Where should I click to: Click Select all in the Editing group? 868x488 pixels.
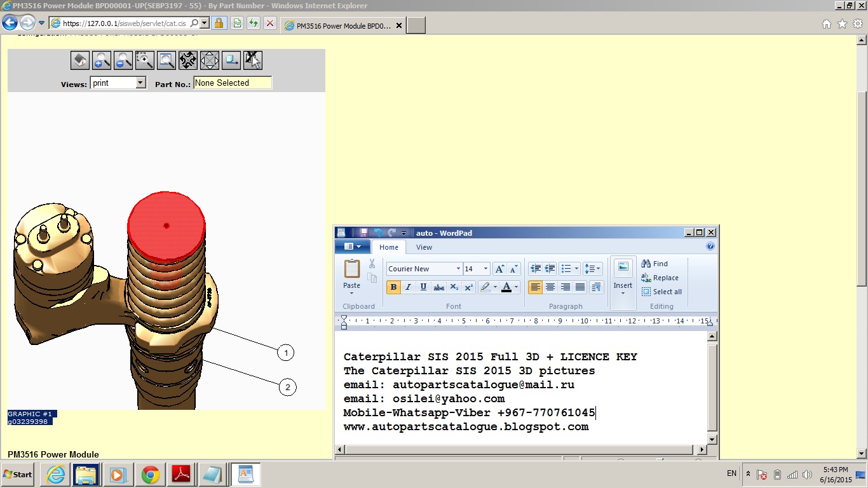pos(661,292)
